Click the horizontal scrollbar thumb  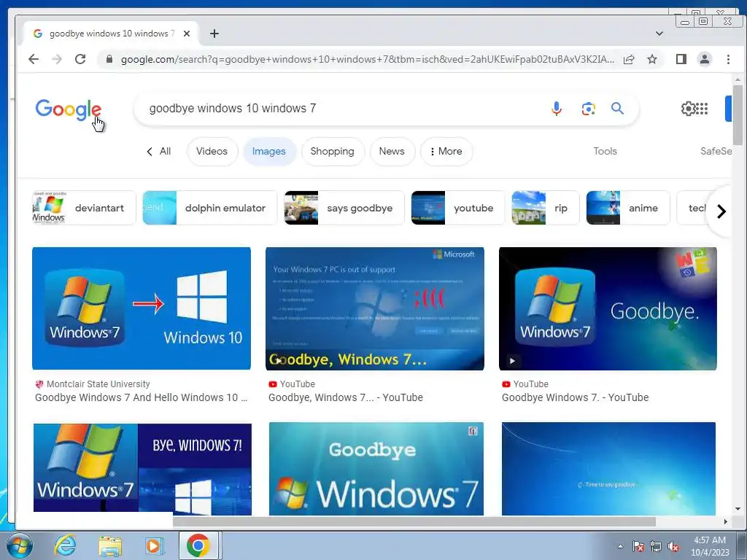point(414,521)
